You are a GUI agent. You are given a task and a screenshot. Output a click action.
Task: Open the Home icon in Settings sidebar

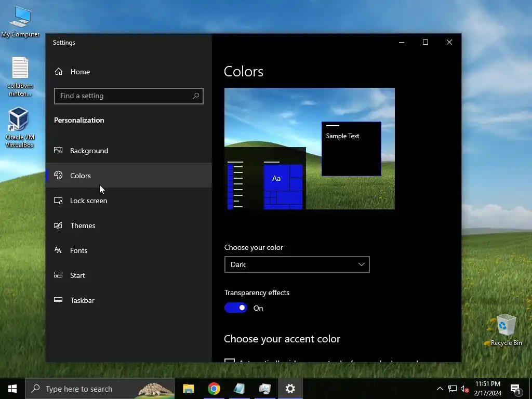[59, 72]
